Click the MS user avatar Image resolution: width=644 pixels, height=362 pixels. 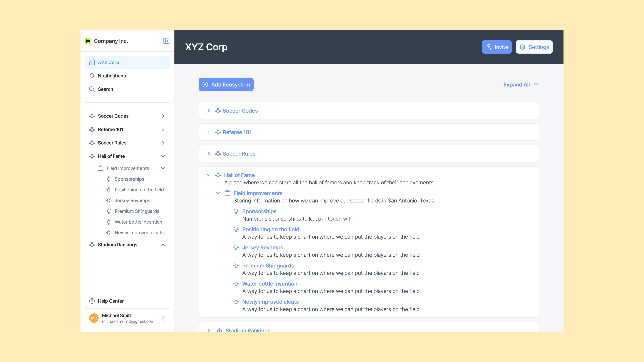click(x=94, y=318)
